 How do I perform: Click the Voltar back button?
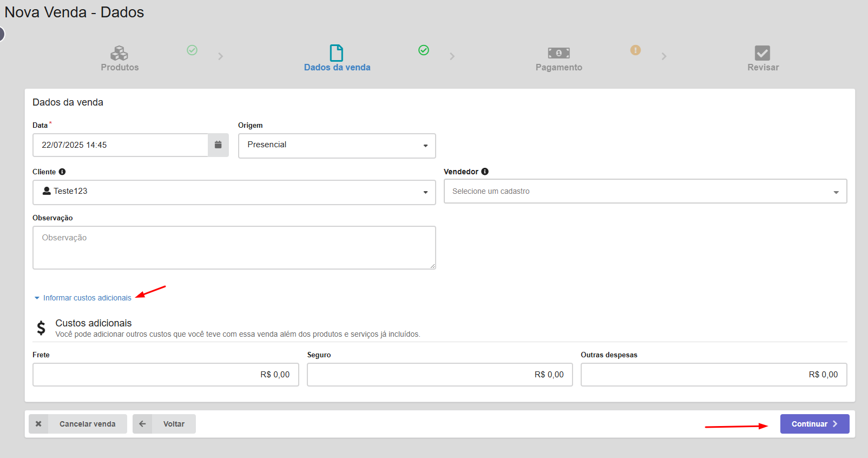tap(164, 424)
